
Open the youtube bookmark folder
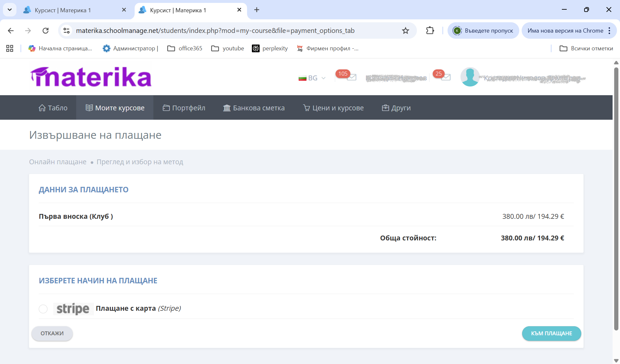228,48
